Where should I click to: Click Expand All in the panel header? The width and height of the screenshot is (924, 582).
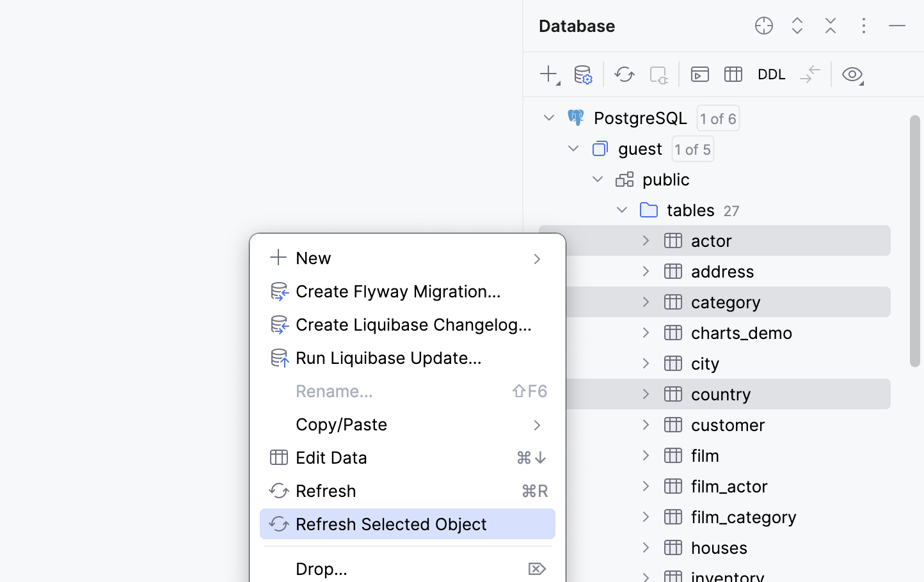(797, 26)
